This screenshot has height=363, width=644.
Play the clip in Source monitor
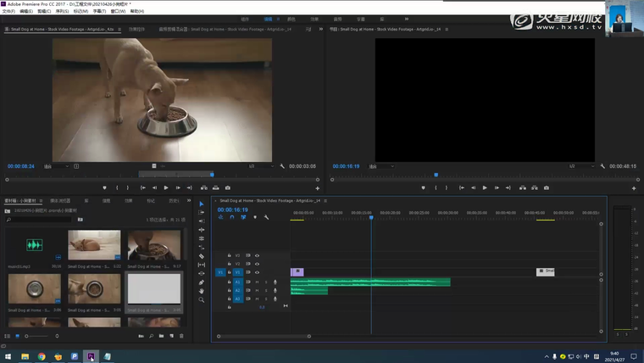(166, 187)
